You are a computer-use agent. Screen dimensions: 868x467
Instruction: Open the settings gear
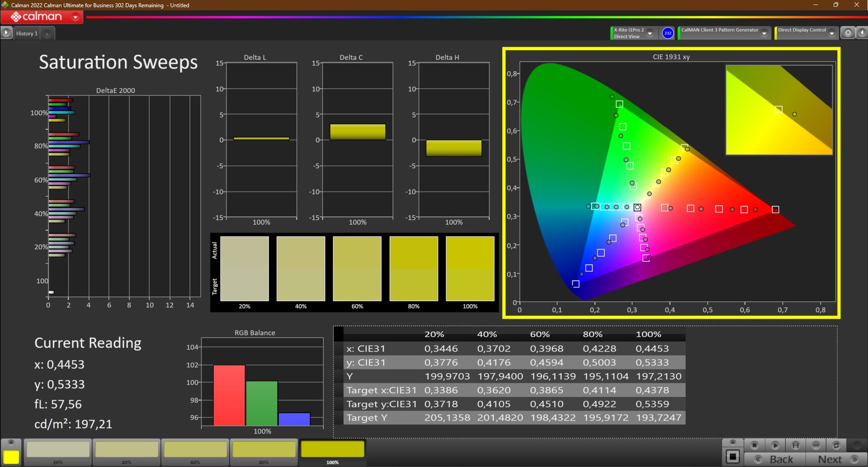pyautogui.click(x=848, y=33)
